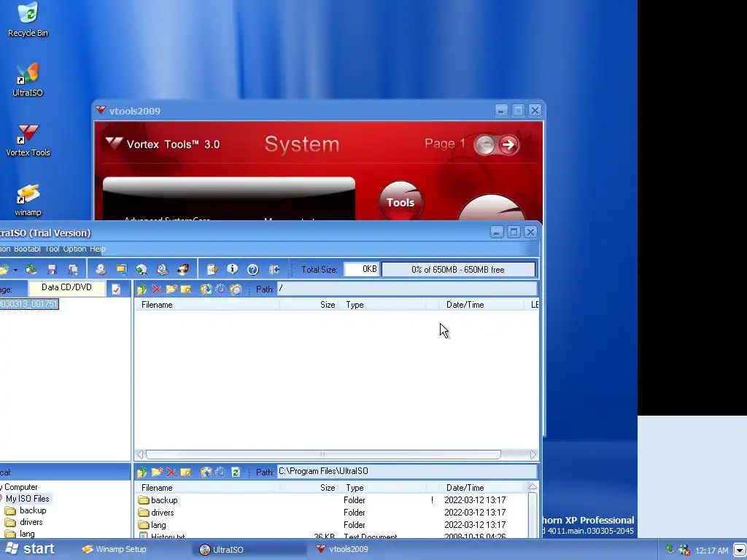Click the Convert image disc icon

tap(142, 270)
